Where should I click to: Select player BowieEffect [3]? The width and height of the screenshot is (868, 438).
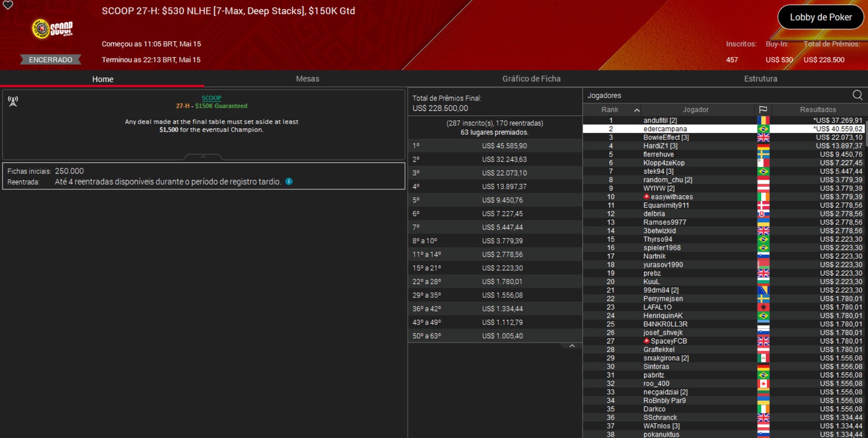[666, 138]
